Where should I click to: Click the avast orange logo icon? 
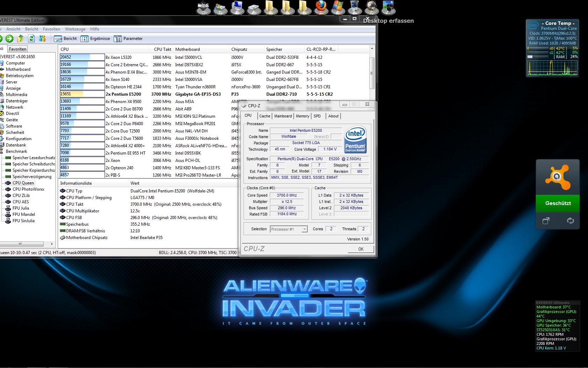click(558, 177)
